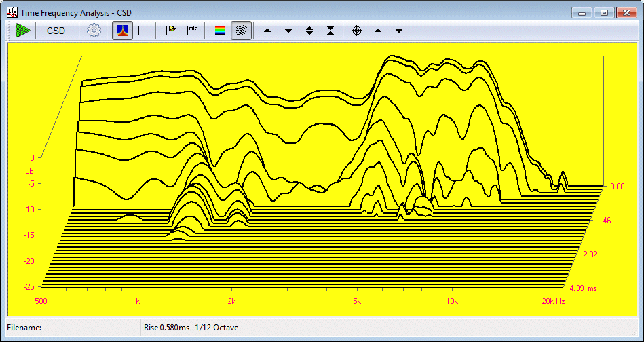Click the status bar text 'Rise 0.580ms'

pyautogui.click(x=166, y=328)
